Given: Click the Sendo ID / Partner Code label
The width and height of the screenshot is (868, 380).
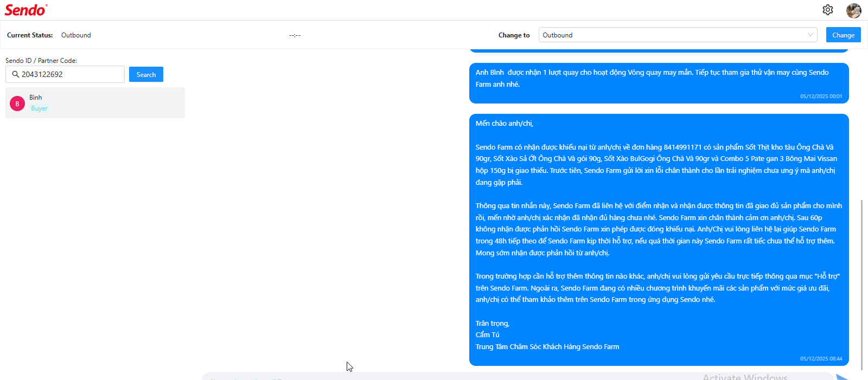Looking at the screenshot, I should point(41,61).
